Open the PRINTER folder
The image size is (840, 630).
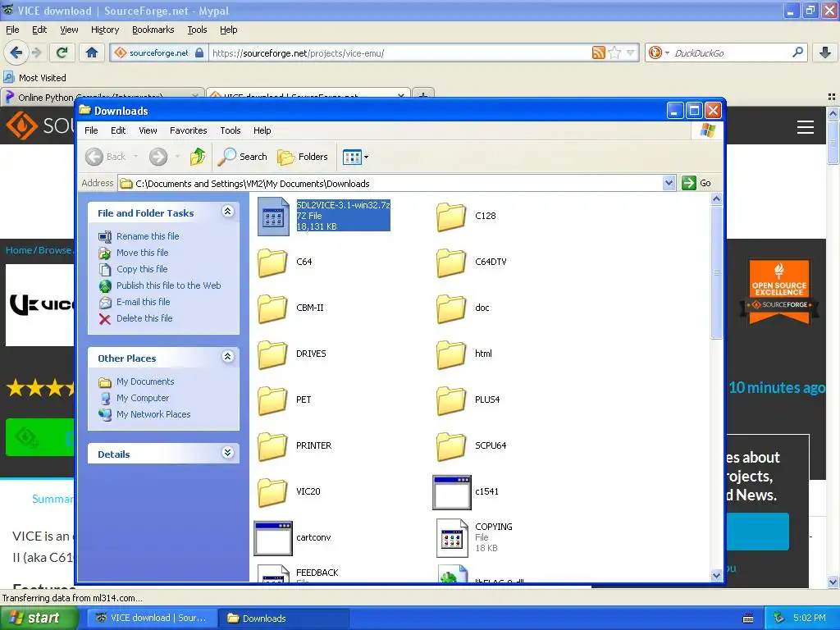[272, 446]
